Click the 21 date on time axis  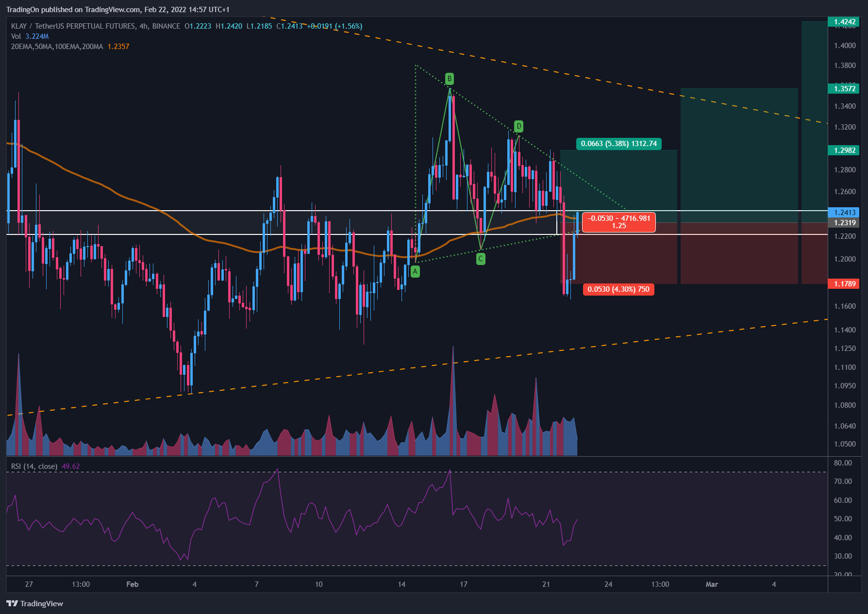pos(546,584)
